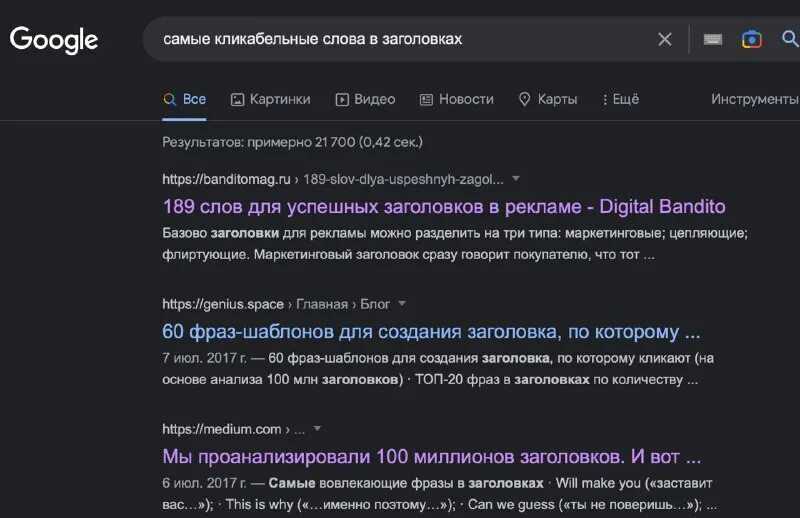Clear the search query with X icon
800x518 pixels.
(665, 39)
